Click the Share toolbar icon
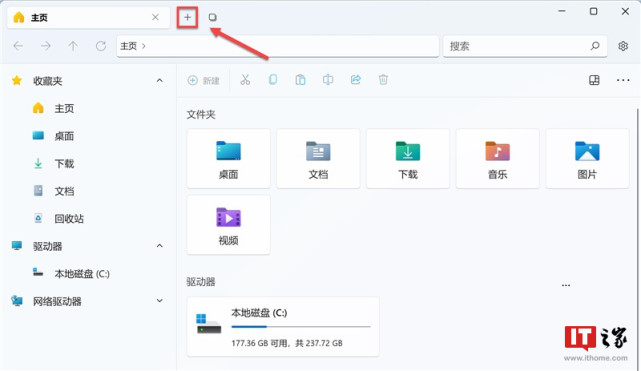The image size is (641, 371). 356,80
